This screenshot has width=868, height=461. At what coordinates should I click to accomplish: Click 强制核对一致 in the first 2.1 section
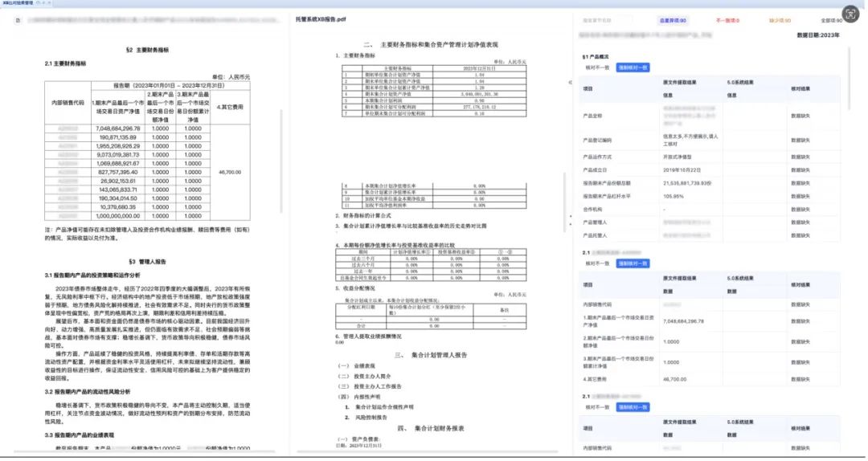tap(633, 263)
